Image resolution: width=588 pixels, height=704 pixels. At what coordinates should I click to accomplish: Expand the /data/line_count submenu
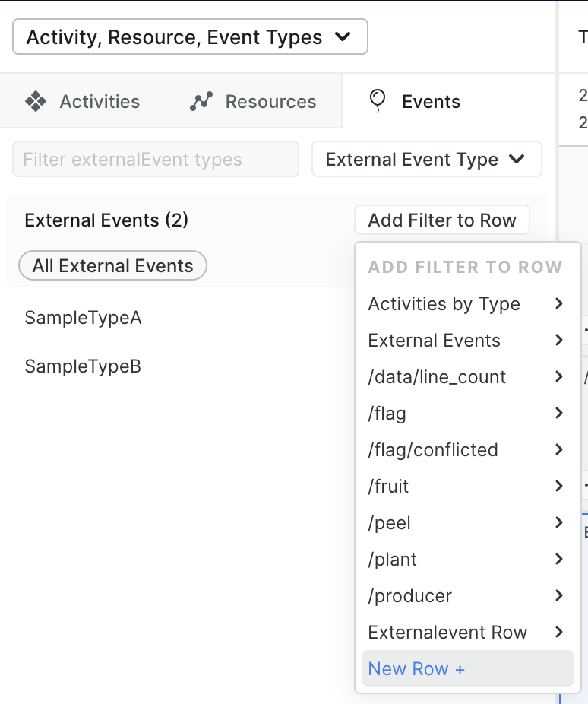pos(560,376)
